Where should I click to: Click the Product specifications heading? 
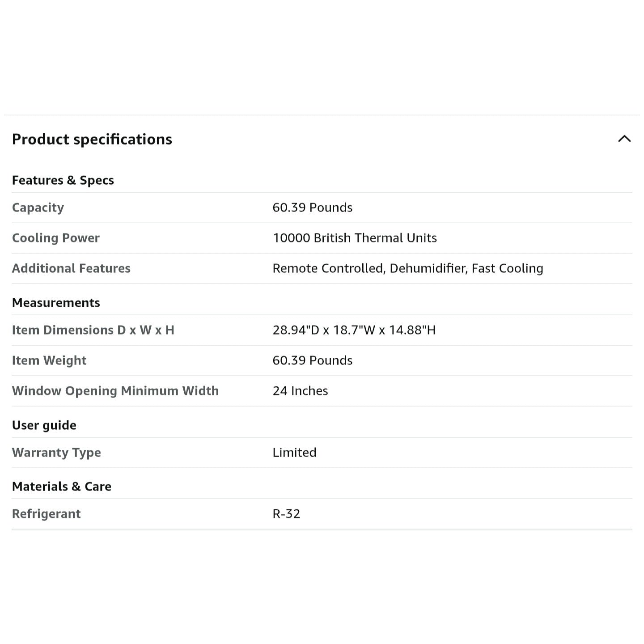[92, 140]
